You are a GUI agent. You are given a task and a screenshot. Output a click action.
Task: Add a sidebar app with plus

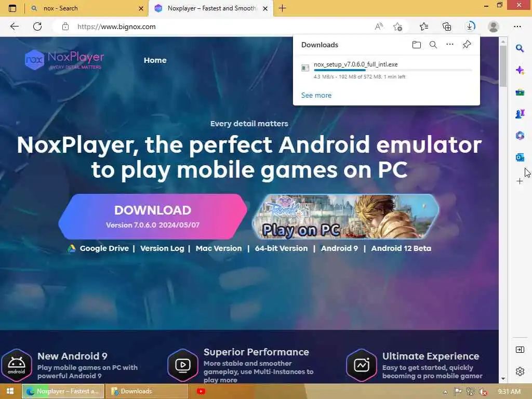[520, 181]
